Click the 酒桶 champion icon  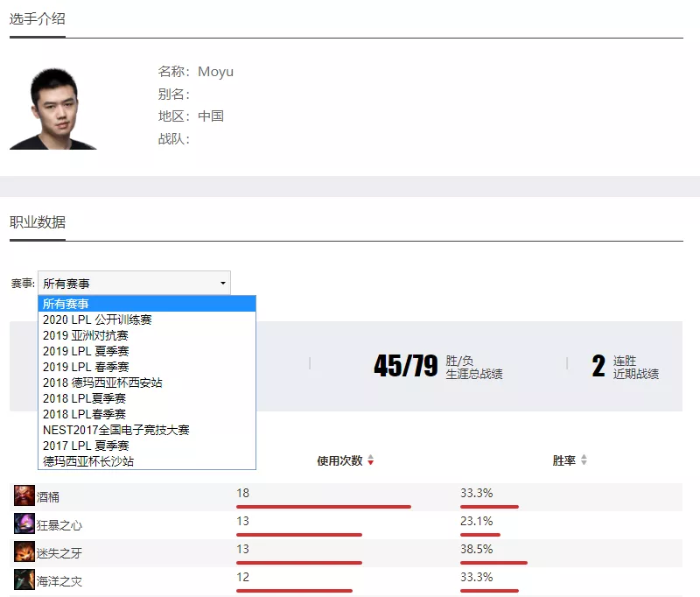coord(24,495)
